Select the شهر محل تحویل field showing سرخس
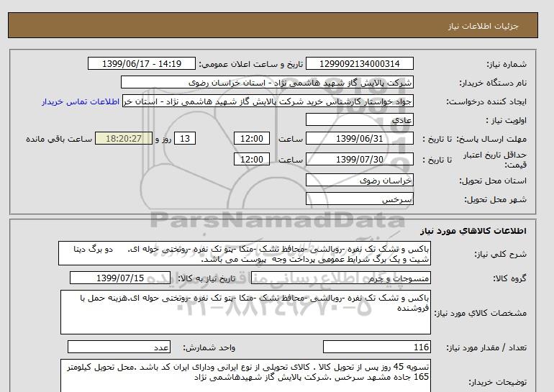The height and width of the screenshot is (392, 554). (x=360, y=198)
